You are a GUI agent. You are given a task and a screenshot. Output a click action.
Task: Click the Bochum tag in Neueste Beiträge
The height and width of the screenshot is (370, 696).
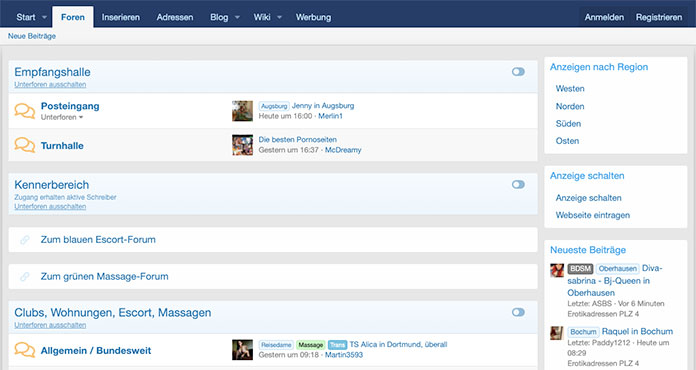[583, 332]
